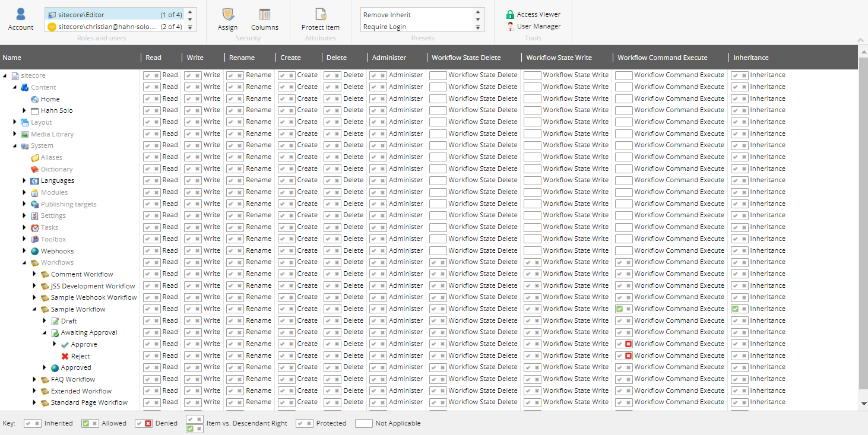Screen dimensions: 868x435
Task: Expand the Media Library node
Action: (15, 134)
